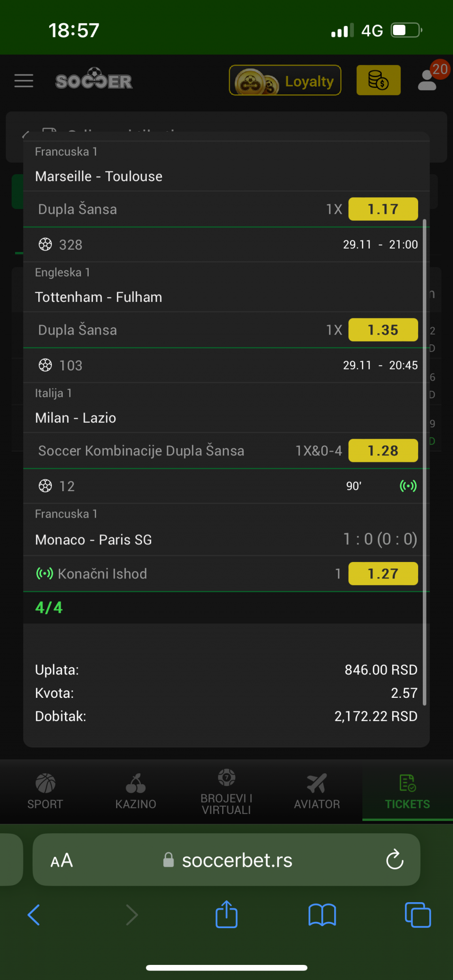Open the Aviator tab
The width and height of the screenshot is (453, 980).
pyautogui.click(x=317, y=791)
